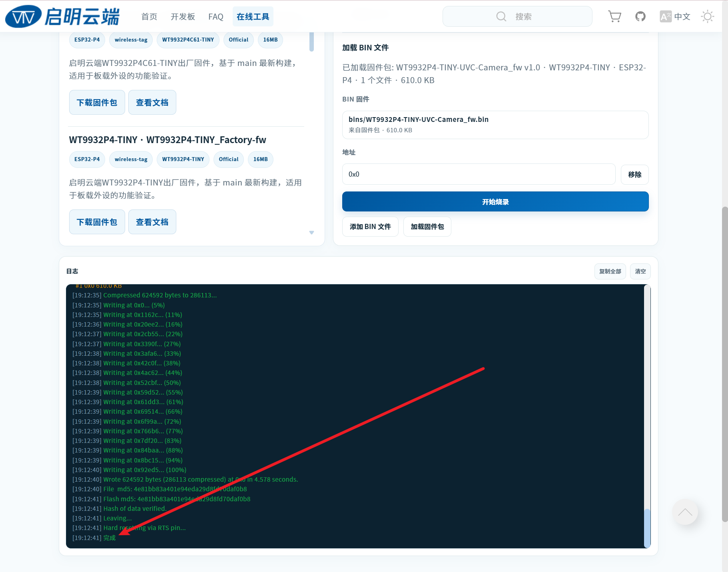Screen dimensions: 728x572
Task: Click the WT9932P4-TINY tag chip
Action: pyautogui.click(x=183, y=159)
